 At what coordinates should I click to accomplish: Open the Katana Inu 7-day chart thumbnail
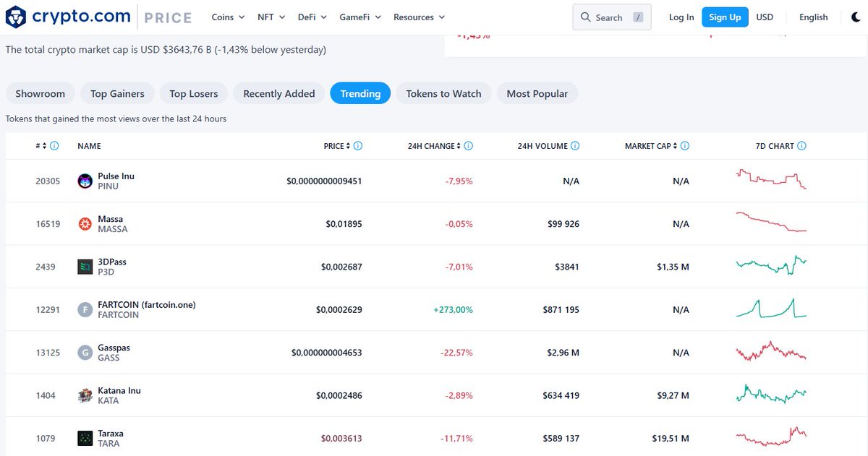point(771,394)
